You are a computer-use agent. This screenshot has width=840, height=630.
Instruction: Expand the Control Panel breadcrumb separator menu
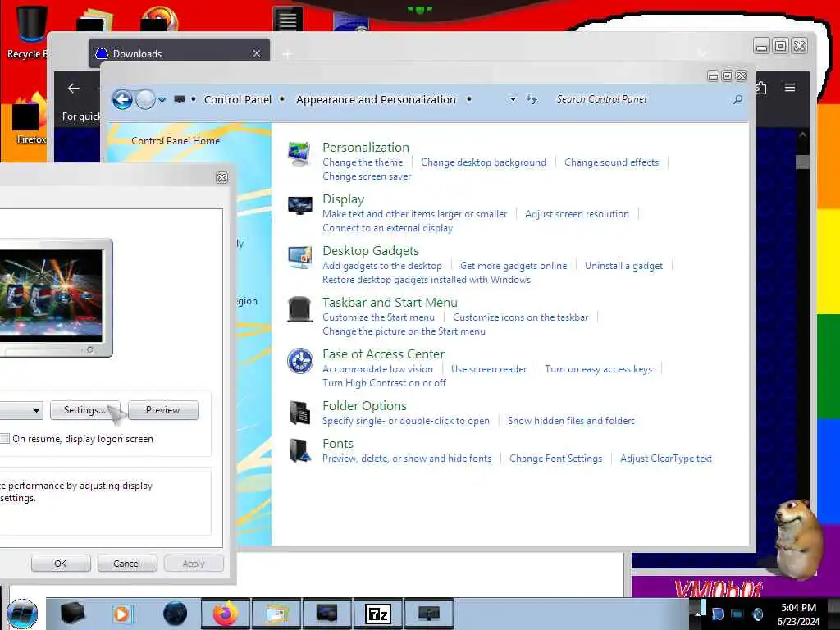tap(282, 99)
